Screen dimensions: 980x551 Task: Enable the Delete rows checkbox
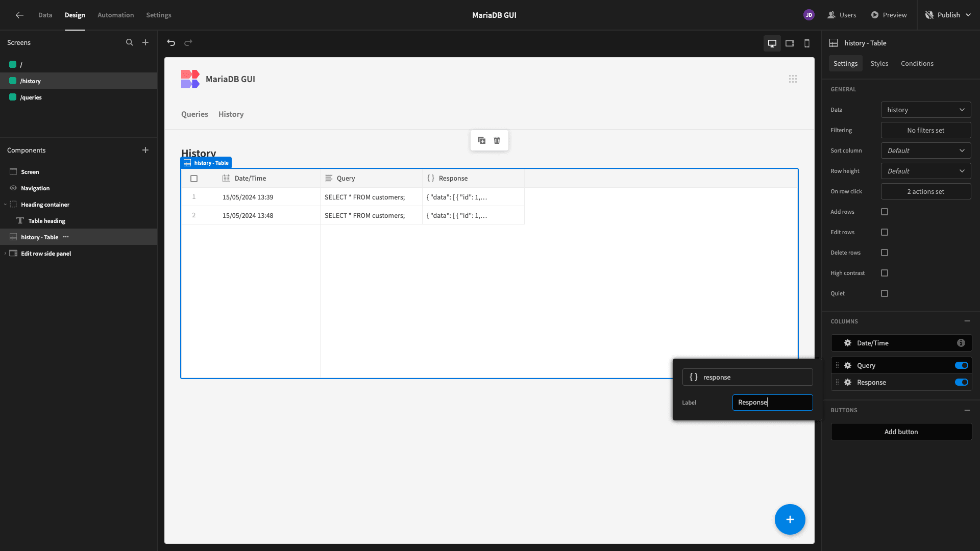pyautogui.click(x=885, y=253)
